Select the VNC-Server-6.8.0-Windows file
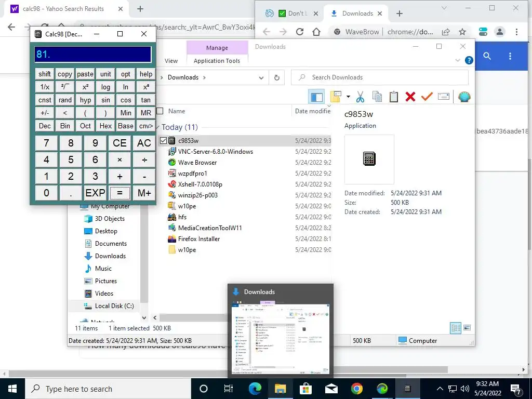The height and width of the screenshot is (399, 532). (216, 152)
